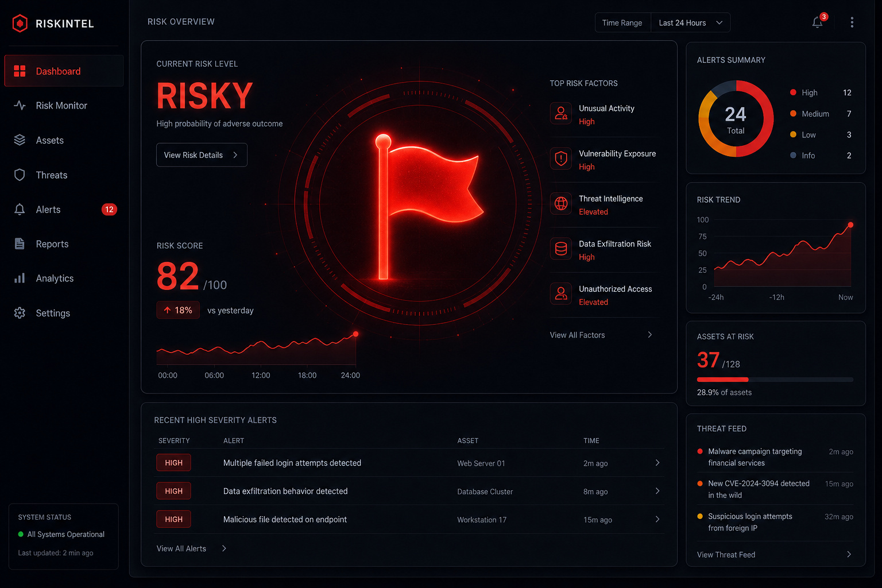882x588 pixels.
Task: Click the High severity red legend dot
Action: coord(793,92)
